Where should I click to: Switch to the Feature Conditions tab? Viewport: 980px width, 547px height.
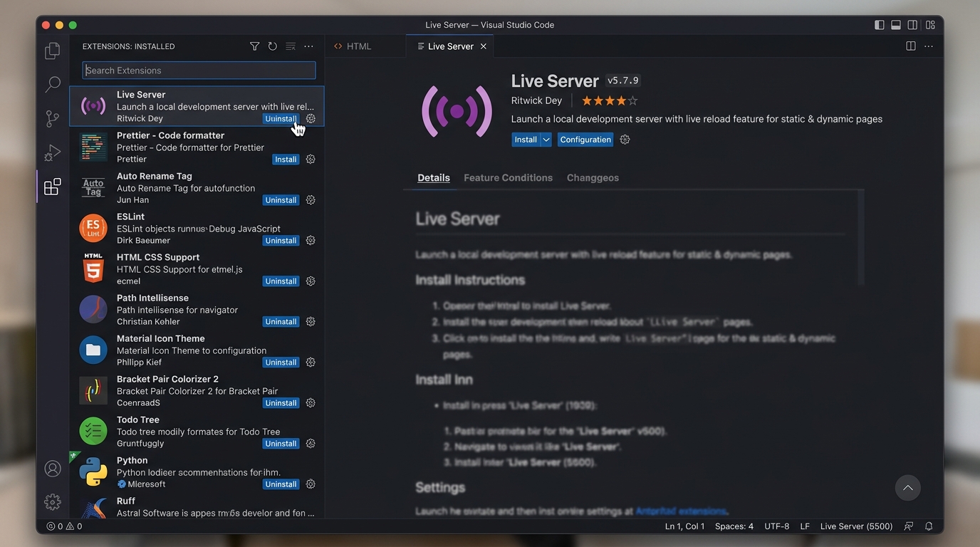508,178
